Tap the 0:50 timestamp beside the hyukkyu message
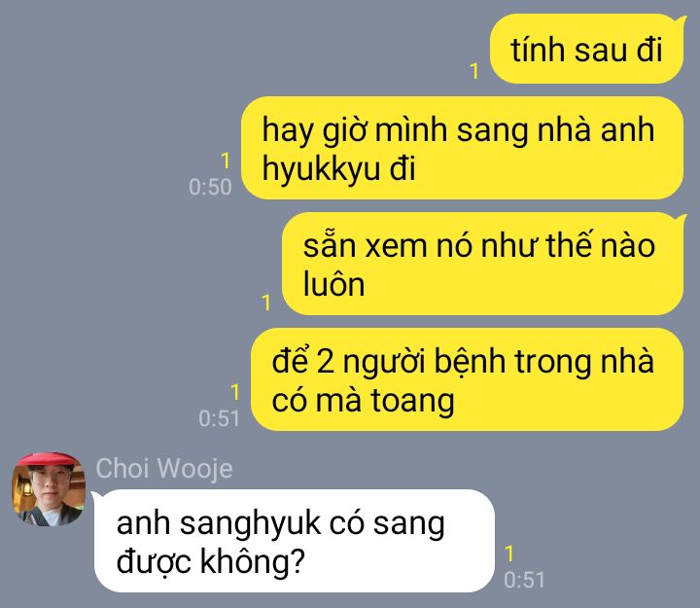The image size is (700, 608). (210, 187)
